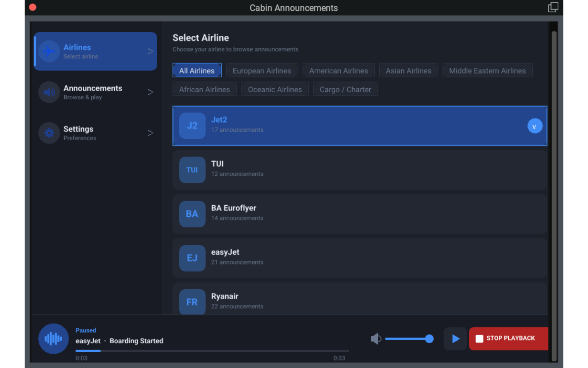Screen dimensions: 588x368
Task: Click the 'Browse & play' subtitle
Action: (x=83, y=97)
